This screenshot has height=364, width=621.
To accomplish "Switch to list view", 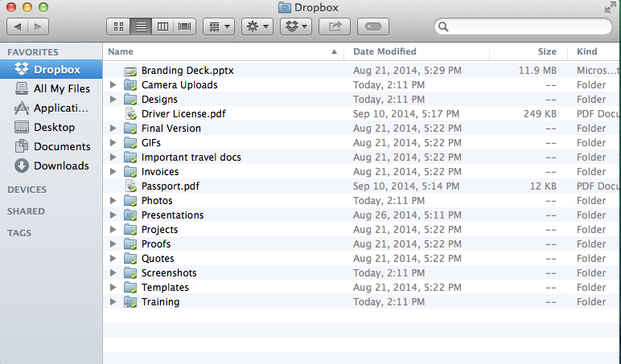I will tap(141, 27).
